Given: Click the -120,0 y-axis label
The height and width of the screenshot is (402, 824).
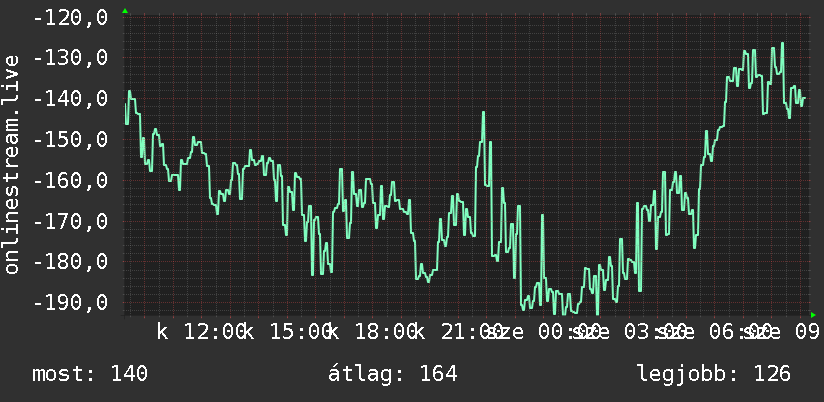Looking at the screenshot, I should click(x=70, y=18).
